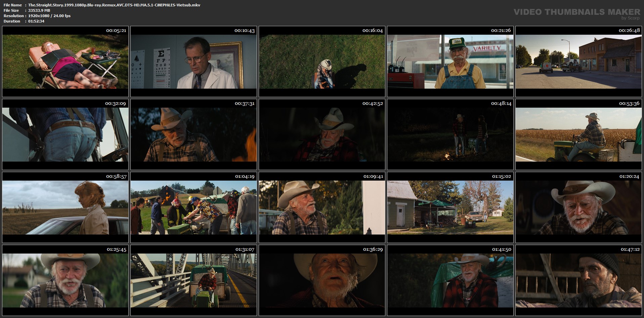The width and height of the screenshot is (644, 318).
Task: Select the town street frame 00:26:48
Action: 578,62
